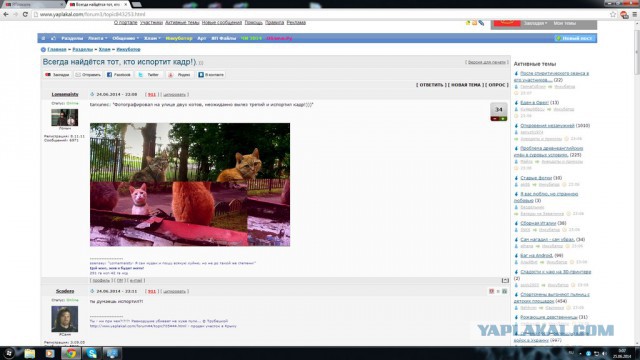Open Правила top link
Screen dimensions: 640x360
tap(274, 22)
